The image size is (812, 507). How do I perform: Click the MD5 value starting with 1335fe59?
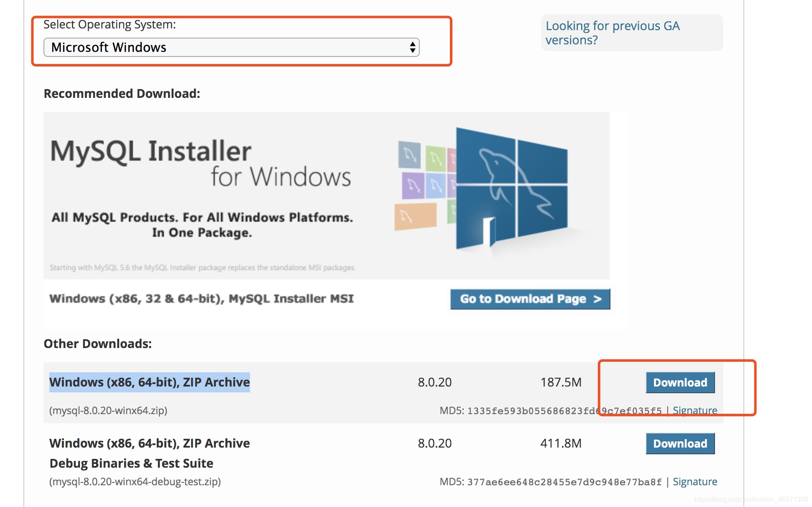click(564, 411)
